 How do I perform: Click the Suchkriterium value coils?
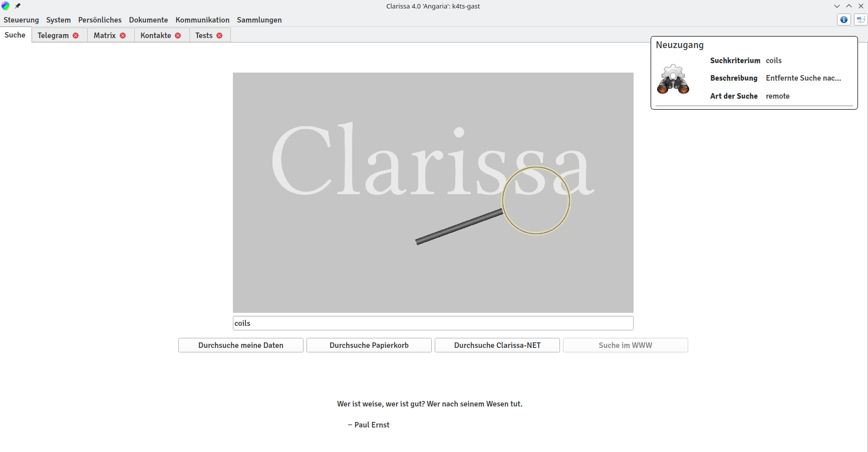pyautogui.click(x=774, y=61)
